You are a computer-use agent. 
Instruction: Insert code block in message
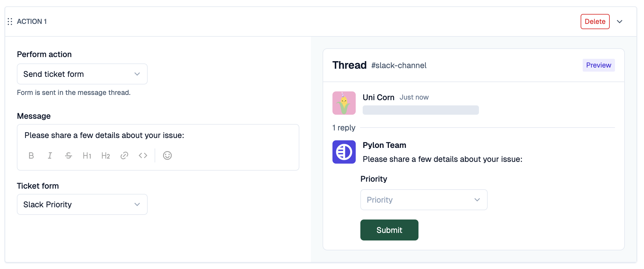(x=143, y=155)
